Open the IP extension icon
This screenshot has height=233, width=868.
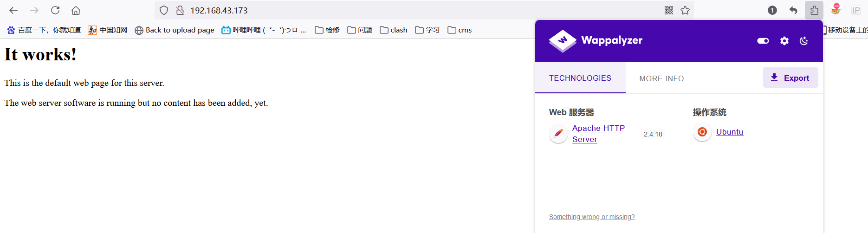click(x=856, y=10)
